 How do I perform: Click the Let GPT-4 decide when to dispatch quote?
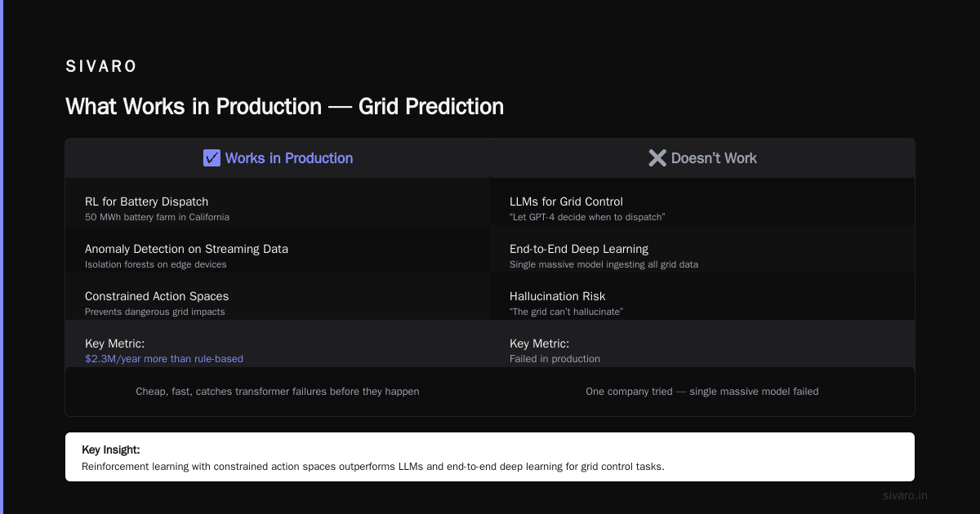(x=587, y=217)
